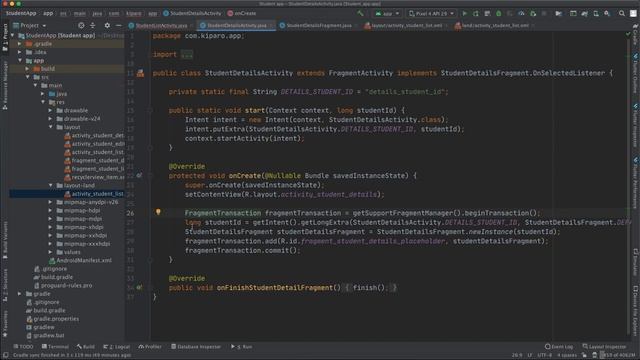This screenshot has height=360, width=640.
Task: Click the Debug app bug icon
Action: 498,13
